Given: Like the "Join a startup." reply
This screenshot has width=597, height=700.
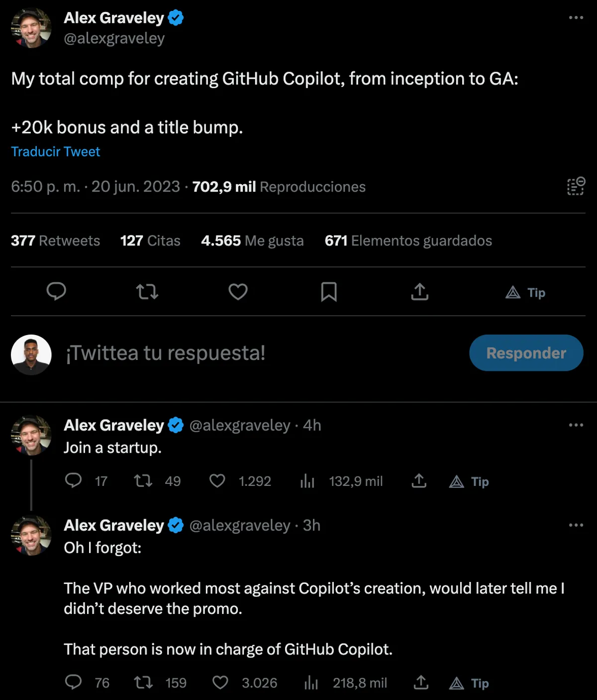Looking at the screenshot, I should [x=217, y=481].
